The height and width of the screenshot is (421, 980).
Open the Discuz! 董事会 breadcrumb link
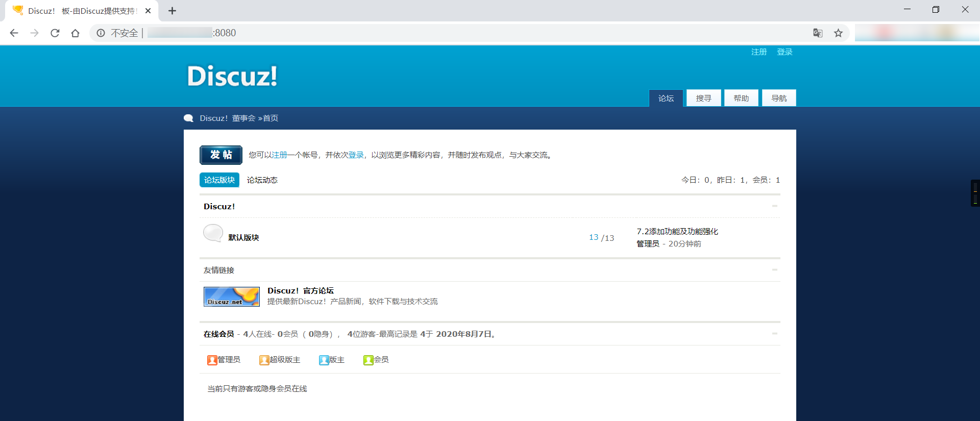[228, 118]
